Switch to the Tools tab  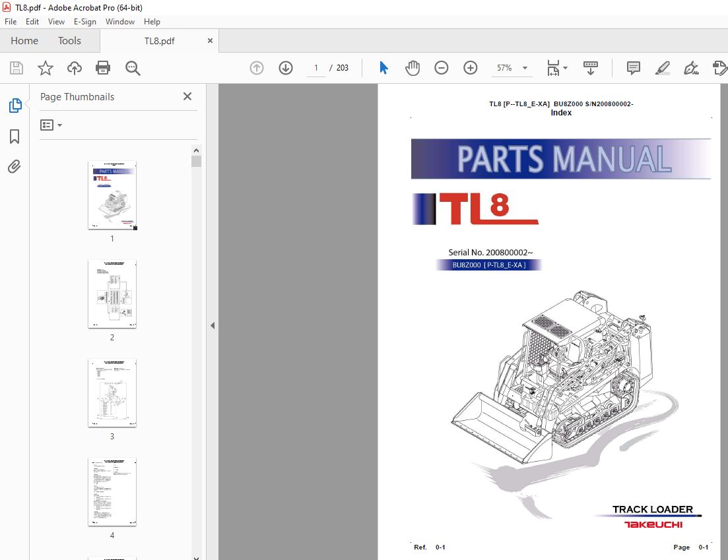click(69, 41)
